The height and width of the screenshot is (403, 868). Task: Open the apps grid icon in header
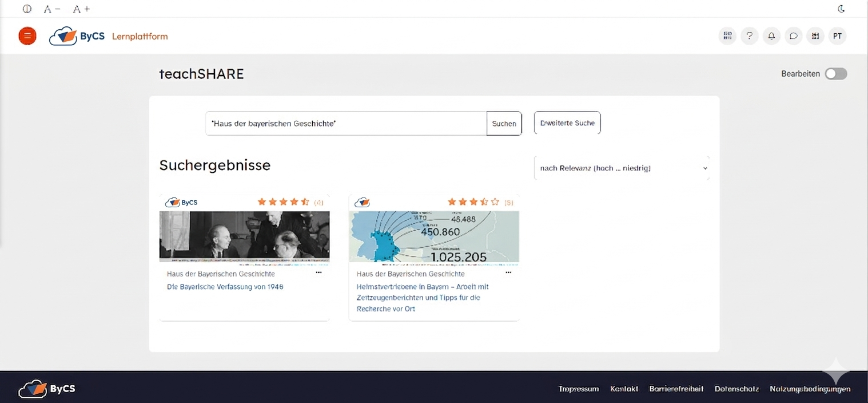click(727, 36)
